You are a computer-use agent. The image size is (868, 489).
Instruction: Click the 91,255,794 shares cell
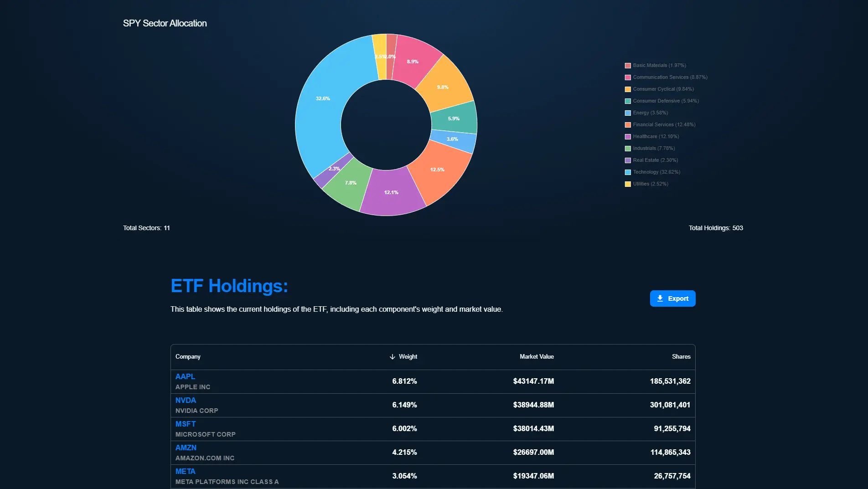672,429
